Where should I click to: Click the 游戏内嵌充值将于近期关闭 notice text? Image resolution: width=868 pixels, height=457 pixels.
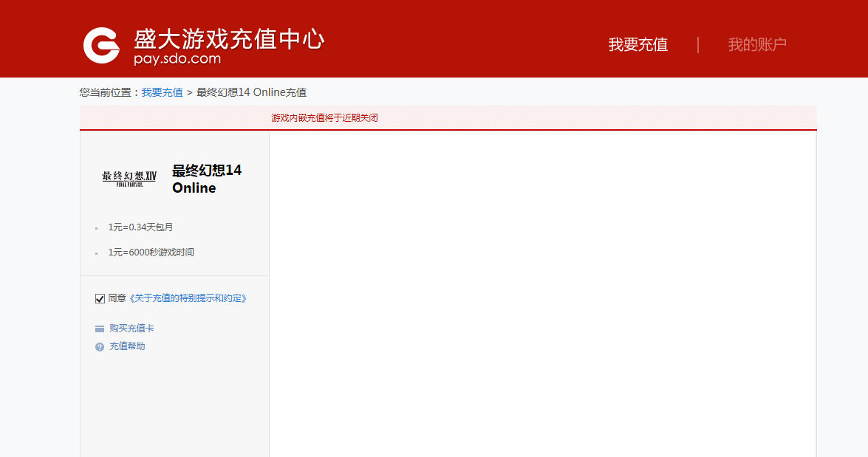pyautogui.click(x=324, y=118)
